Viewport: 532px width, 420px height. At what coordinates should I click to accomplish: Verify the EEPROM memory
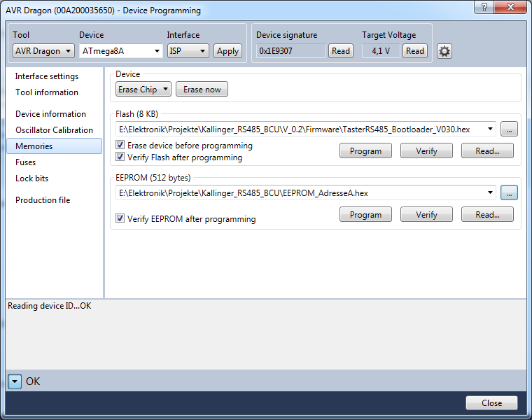(426, 215)
